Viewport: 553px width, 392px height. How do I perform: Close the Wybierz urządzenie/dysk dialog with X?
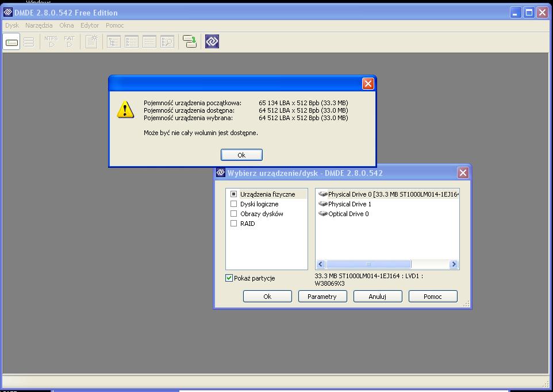(463, 172)
